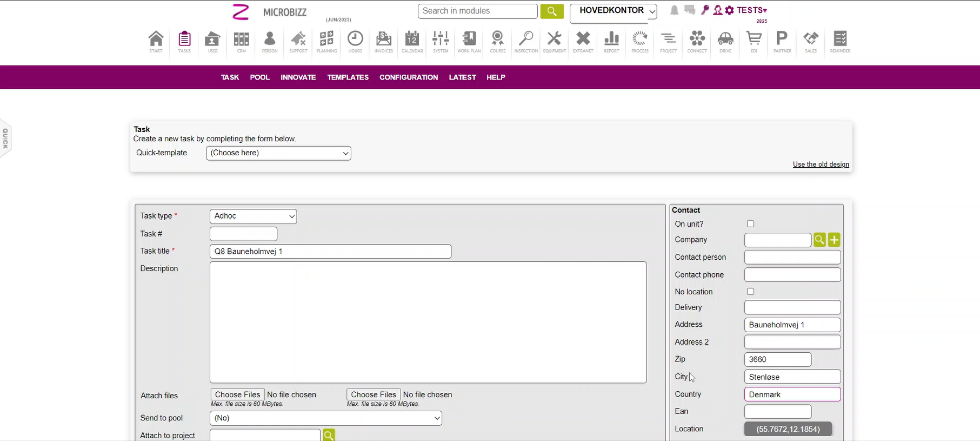Open the Calendar module icon

coord(412,42)
